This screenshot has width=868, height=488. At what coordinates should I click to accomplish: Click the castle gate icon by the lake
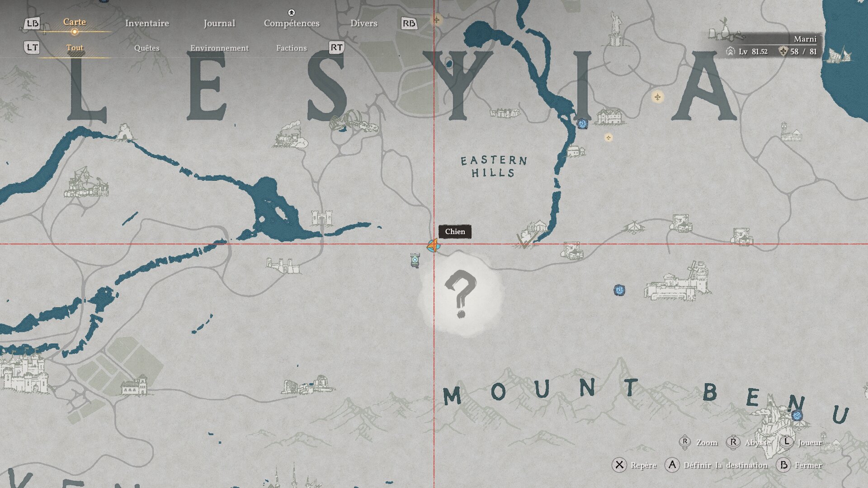click(x=321, y=218)
